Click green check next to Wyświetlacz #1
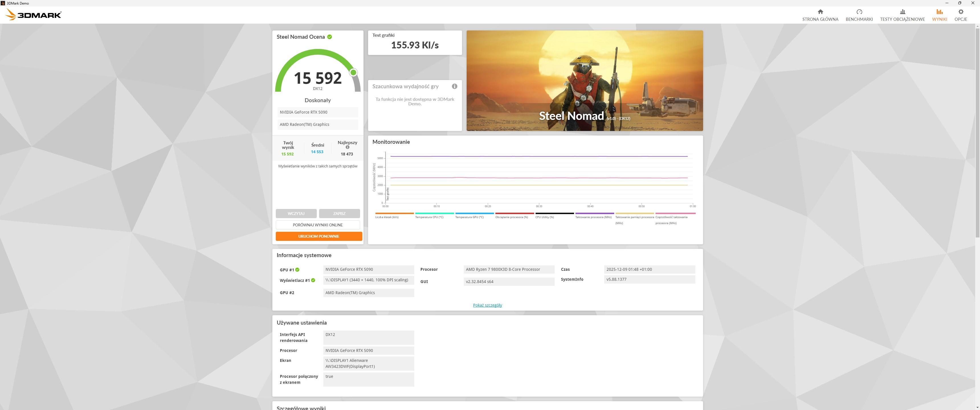Screen dimensions: 980x410 coord(313,280)
